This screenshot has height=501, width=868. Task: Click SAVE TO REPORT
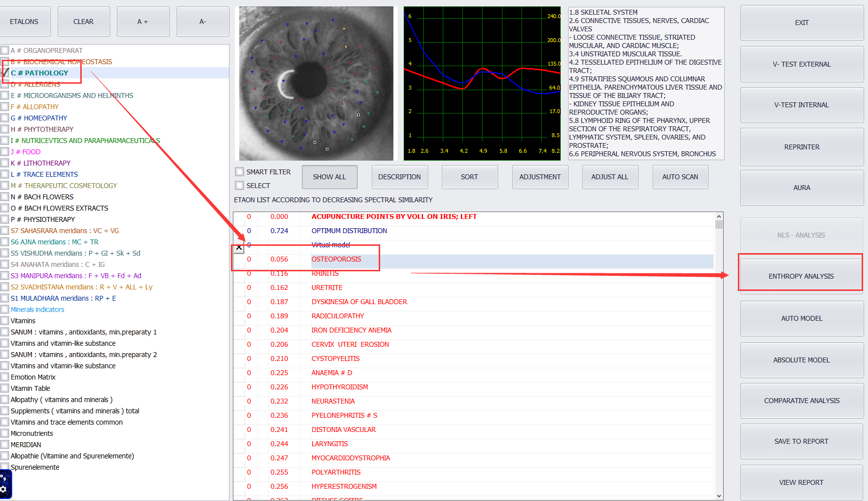pos(801,441)
